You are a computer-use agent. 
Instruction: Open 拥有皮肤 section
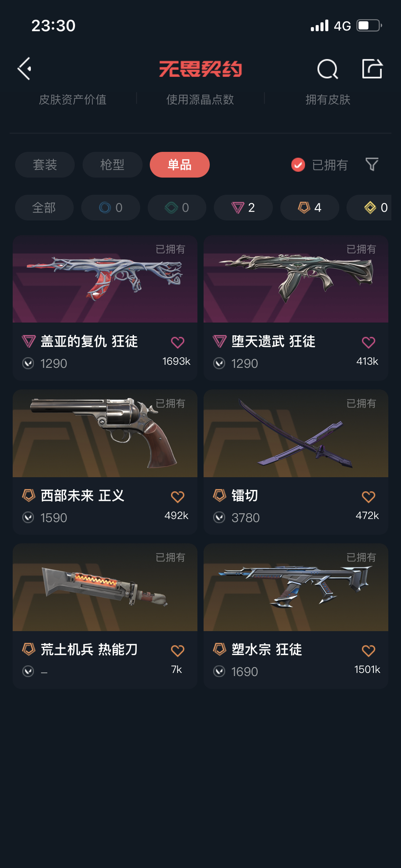[328, 100]
